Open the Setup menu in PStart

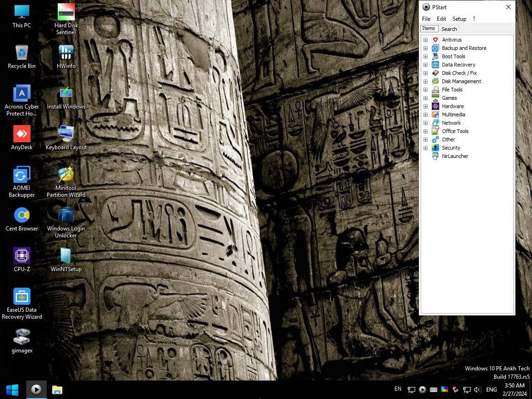click(459, 19)
